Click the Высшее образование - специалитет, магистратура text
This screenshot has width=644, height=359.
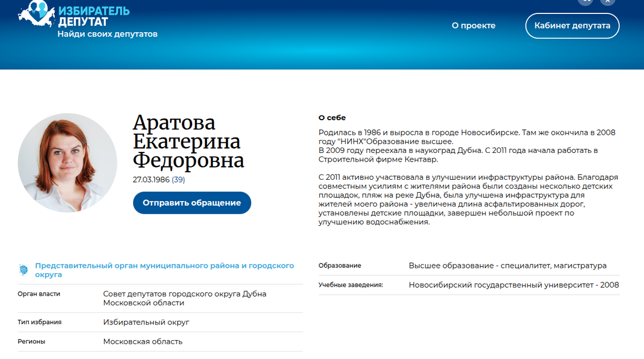coord(507,265)
